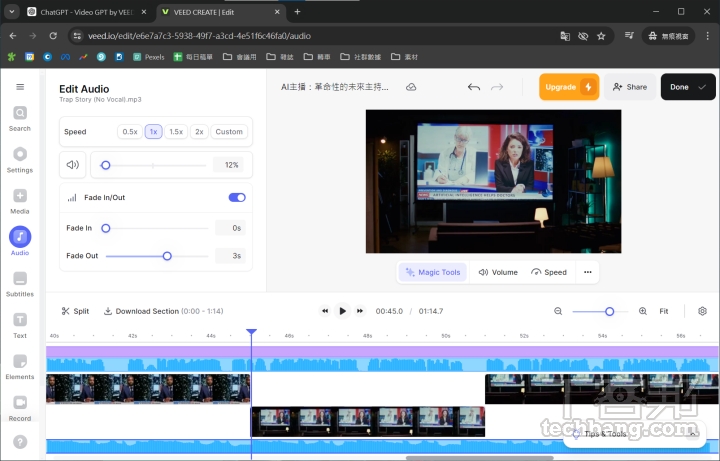Click the Share button
720x461 pixels.
630,87
